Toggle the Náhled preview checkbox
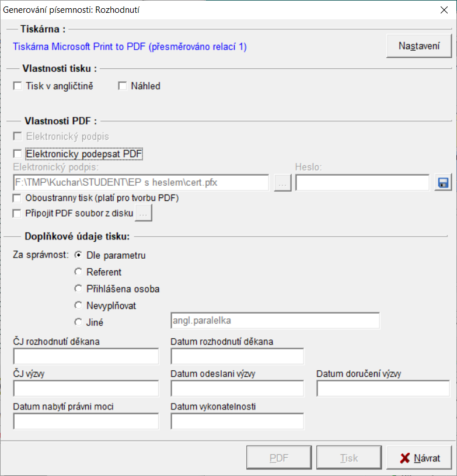Image resolution: width=457 pixels, height=476 pixels. click(123, 86)
